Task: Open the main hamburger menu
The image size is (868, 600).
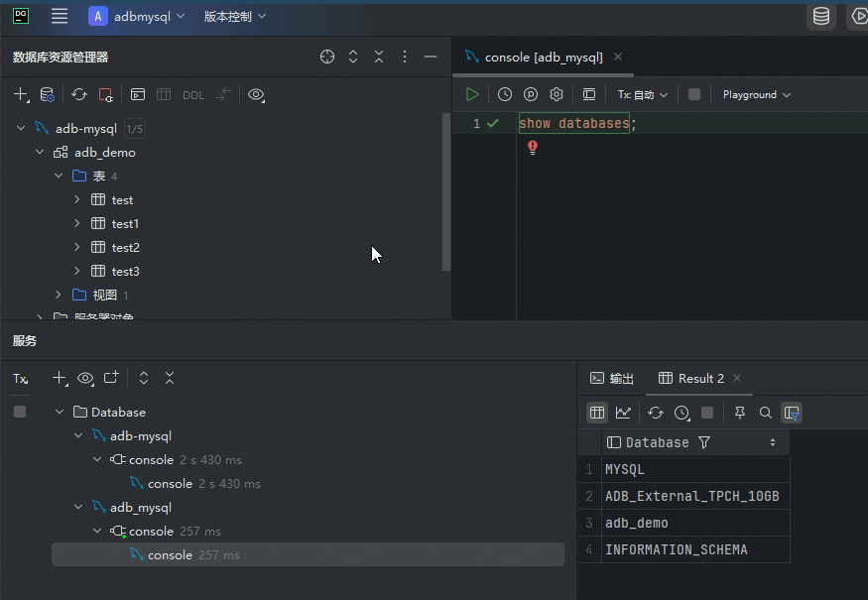Action: tap(60, 16)
